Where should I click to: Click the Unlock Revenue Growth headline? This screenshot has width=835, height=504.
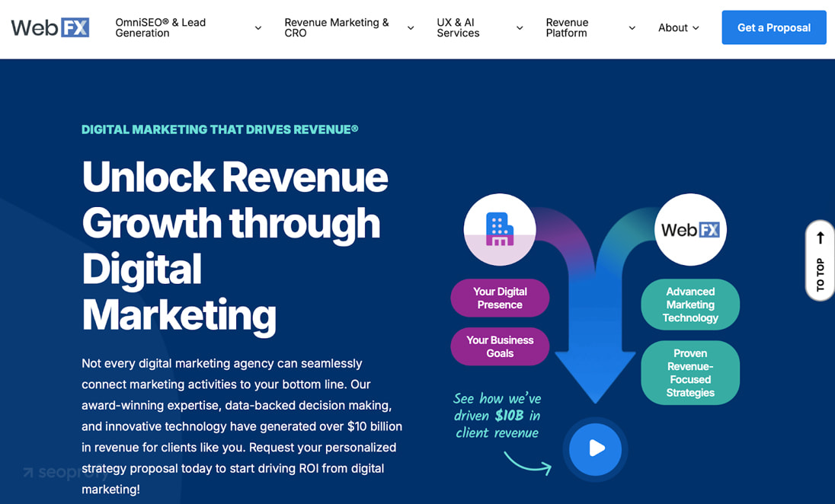click(x=235, y=245)
